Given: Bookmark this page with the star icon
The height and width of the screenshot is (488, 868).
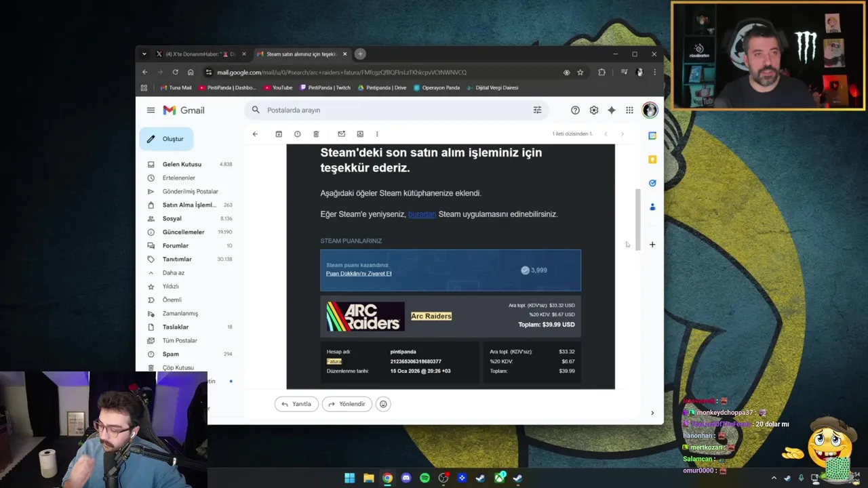Looking at the screenshot, I should [580, 72].
